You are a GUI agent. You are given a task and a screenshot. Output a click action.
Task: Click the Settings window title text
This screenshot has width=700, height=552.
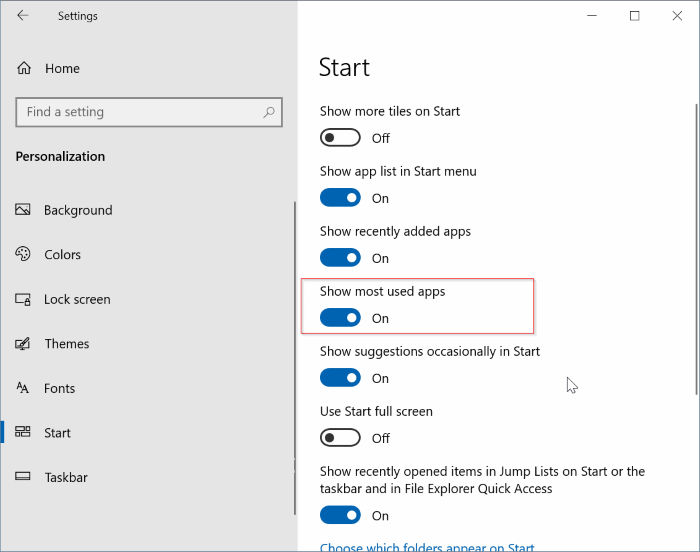[78, 16]
